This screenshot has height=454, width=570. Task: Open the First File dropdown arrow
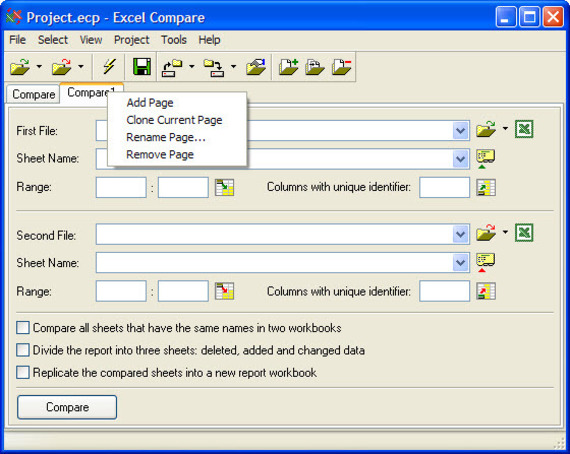pyautogui.click(x=461, y=131)
